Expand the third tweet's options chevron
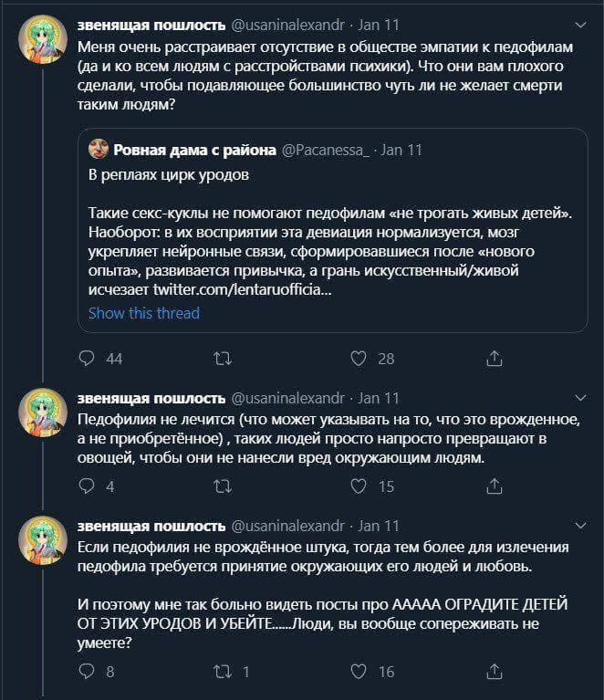The image size is (604, 700). (x=581, y=526)
